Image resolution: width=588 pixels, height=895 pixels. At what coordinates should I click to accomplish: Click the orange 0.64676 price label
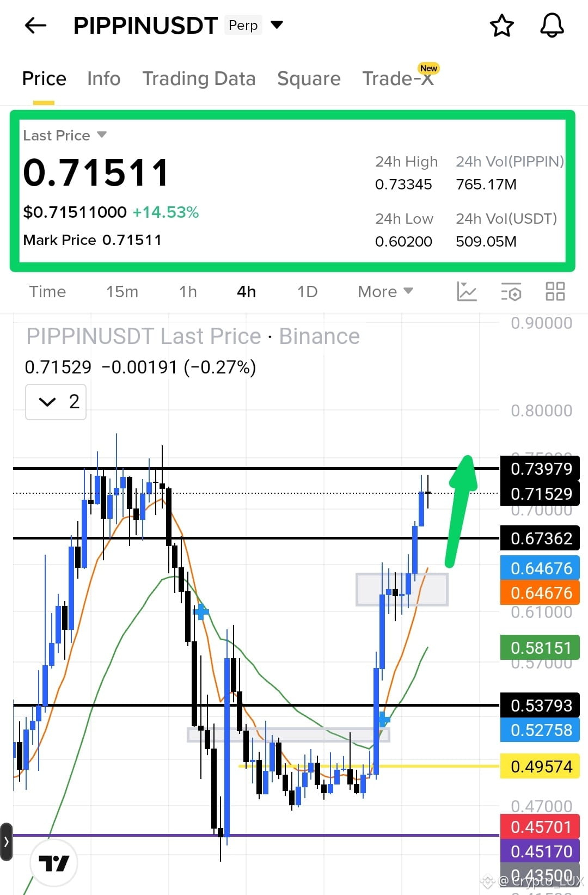(x=540, y=593)
